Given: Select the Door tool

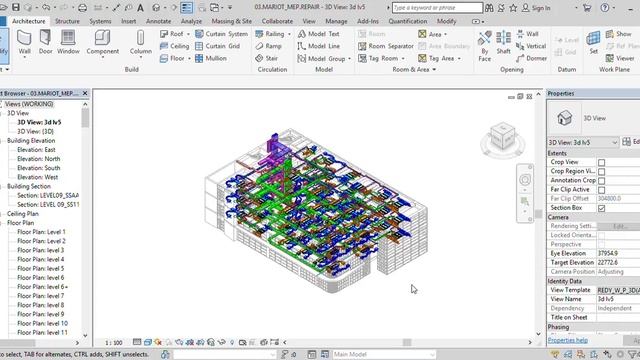Looking at the screenshot, I should pos(45,42).
